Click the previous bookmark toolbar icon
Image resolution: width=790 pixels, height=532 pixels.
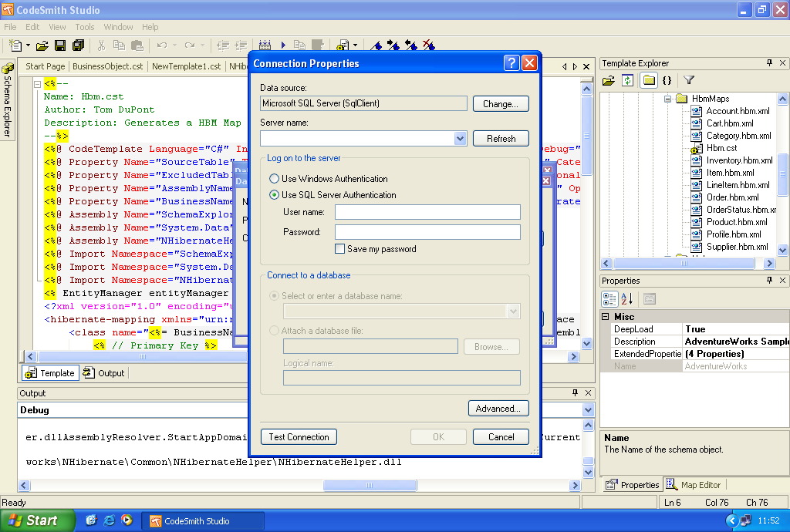411,45
